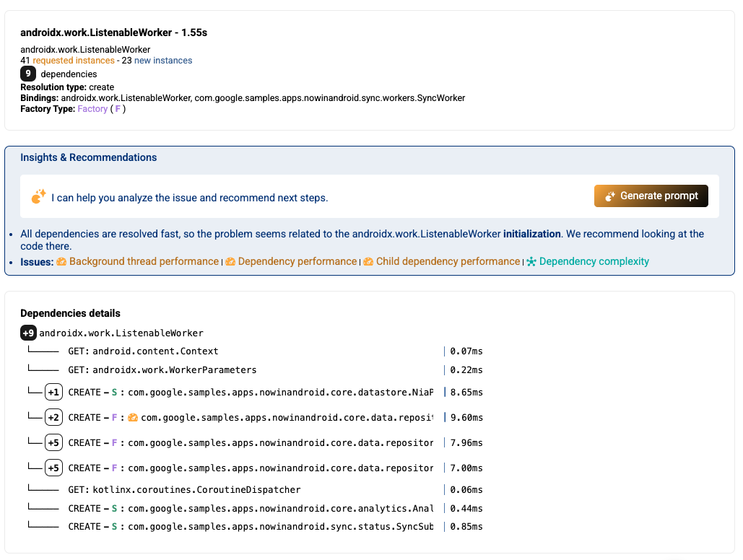Expand the +9 root ListenableWorker node
743x560 pixels.
pos(28,333)
